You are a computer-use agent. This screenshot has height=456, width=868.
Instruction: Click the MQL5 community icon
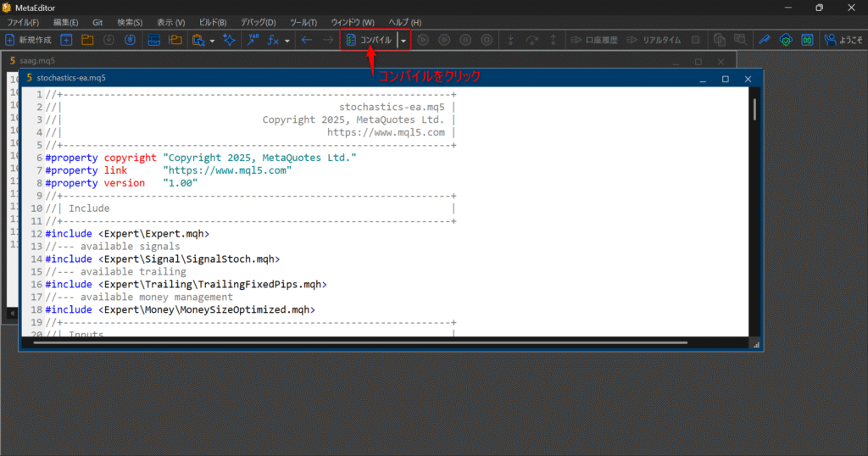coord(807,40)
